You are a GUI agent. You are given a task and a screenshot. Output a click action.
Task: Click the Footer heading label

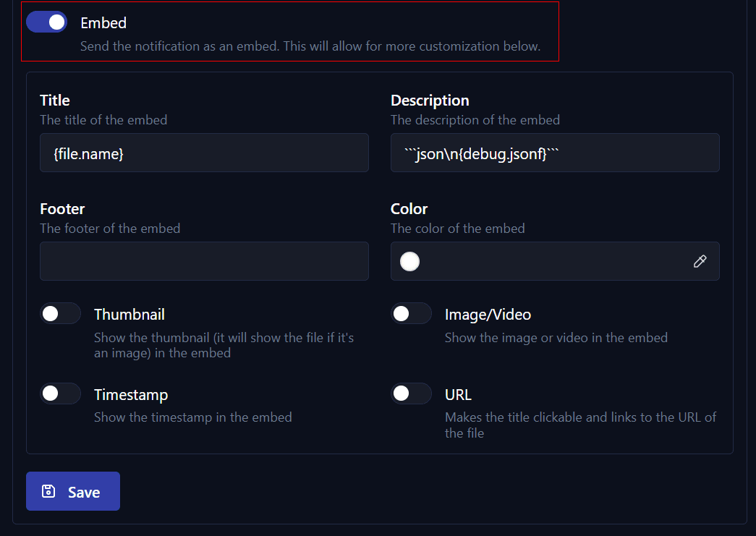point(62,209)
